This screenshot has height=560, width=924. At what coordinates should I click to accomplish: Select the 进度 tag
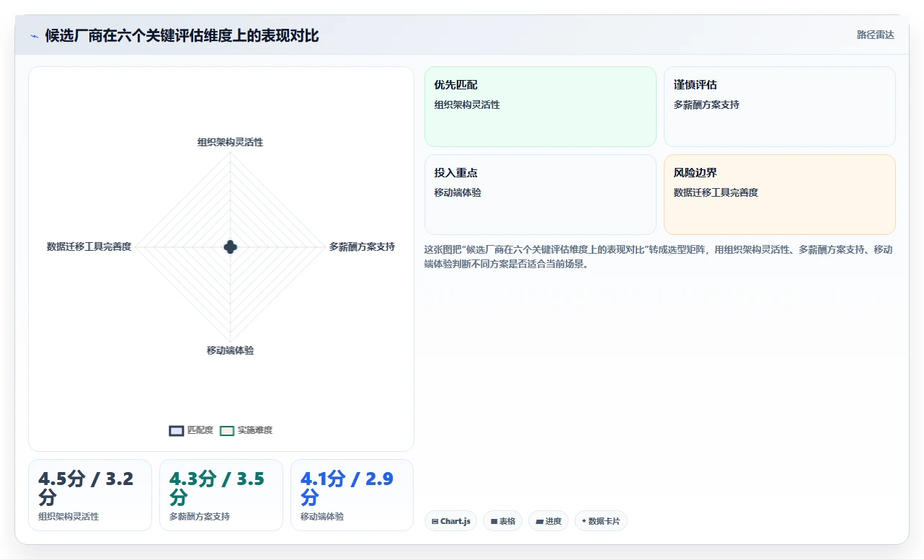coord(548,521)
